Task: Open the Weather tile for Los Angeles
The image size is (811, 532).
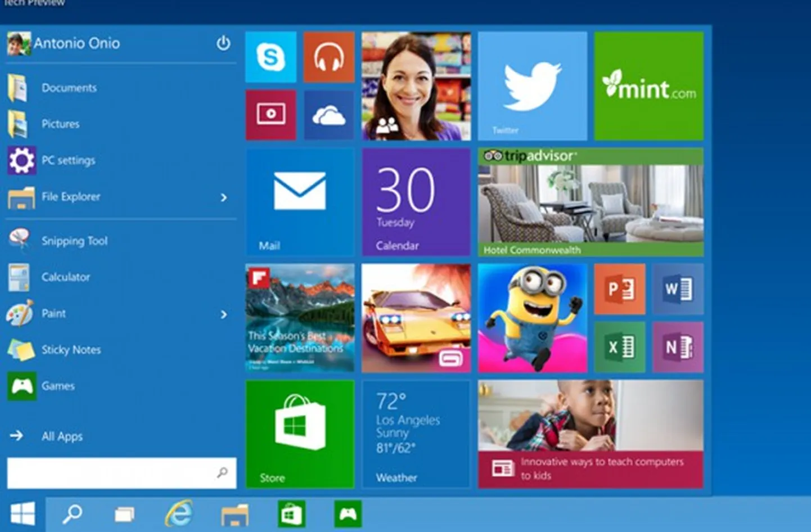Action: pos(416,434)
